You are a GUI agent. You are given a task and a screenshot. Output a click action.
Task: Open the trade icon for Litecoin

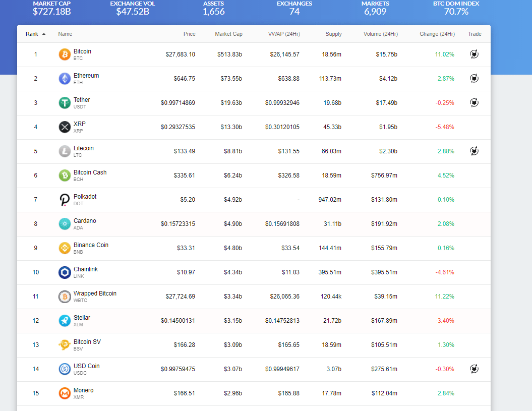tap(474, 151)
